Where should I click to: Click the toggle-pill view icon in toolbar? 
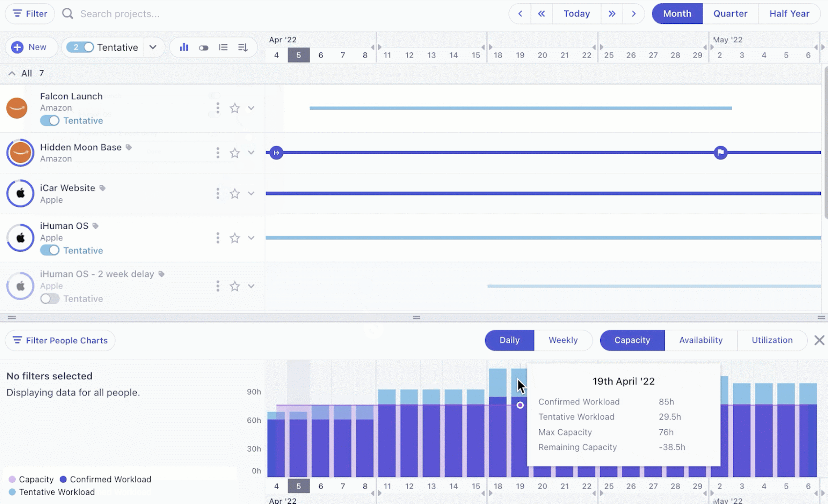203,47
